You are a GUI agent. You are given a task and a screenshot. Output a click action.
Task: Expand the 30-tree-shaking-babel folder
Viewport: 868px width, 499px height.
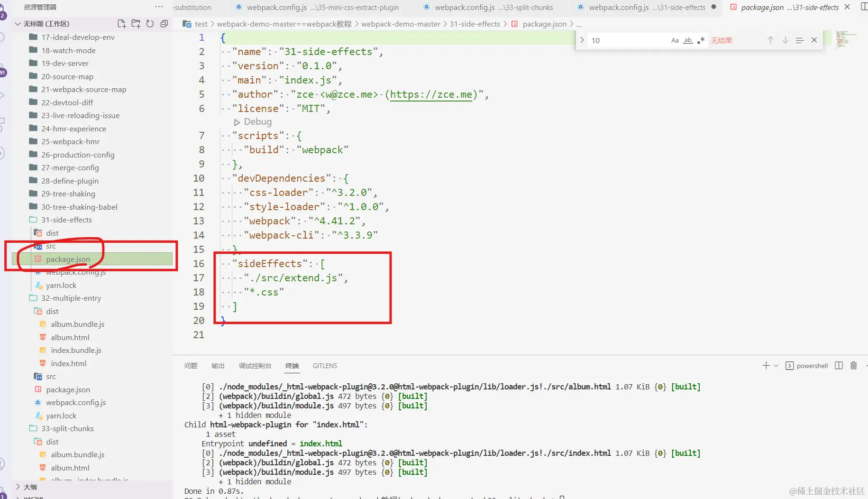pyautogui.click(x=79, y=207)
